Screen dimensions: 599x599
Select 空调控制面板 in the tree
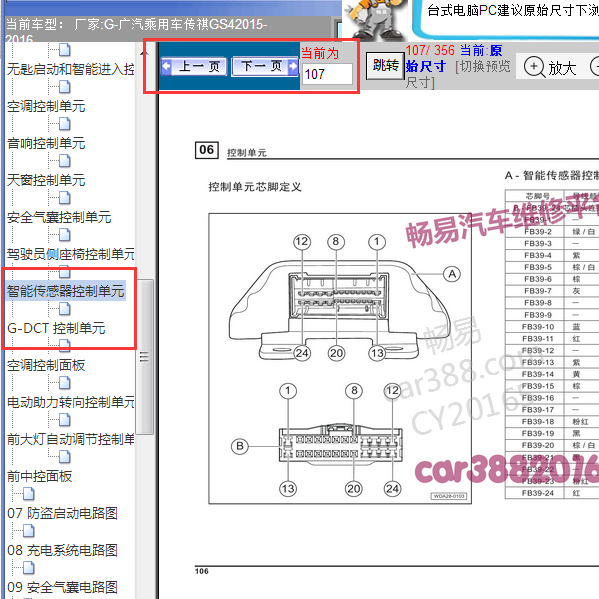[x=46, y=365]
